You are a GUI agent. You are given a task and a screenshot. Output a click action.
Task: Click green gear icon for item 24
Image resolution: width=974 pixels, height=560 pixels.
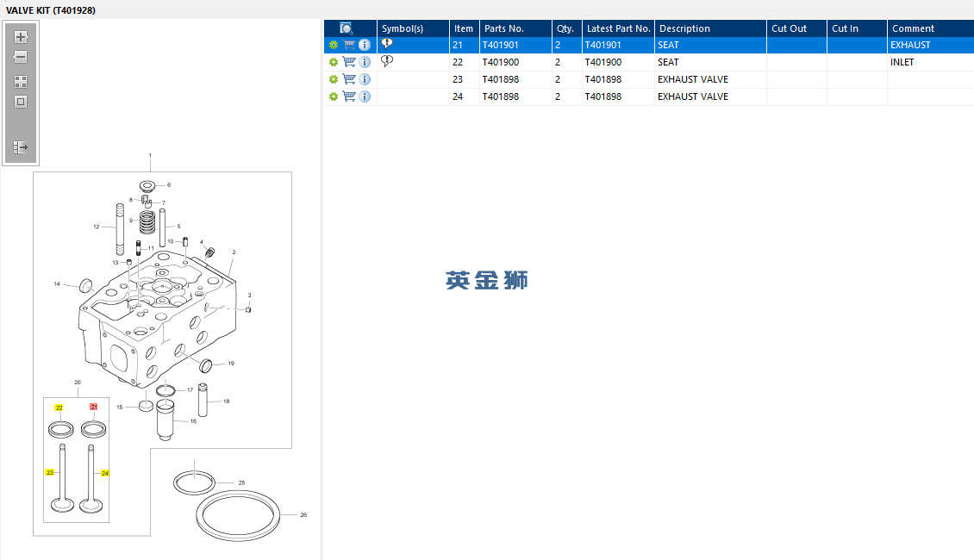pos(334,96)
